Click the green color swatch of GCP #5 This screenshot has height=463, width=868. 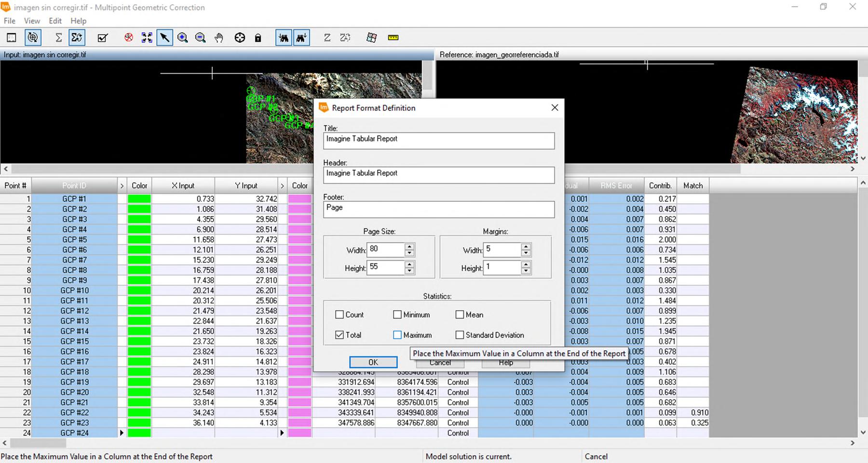(139, 239)
